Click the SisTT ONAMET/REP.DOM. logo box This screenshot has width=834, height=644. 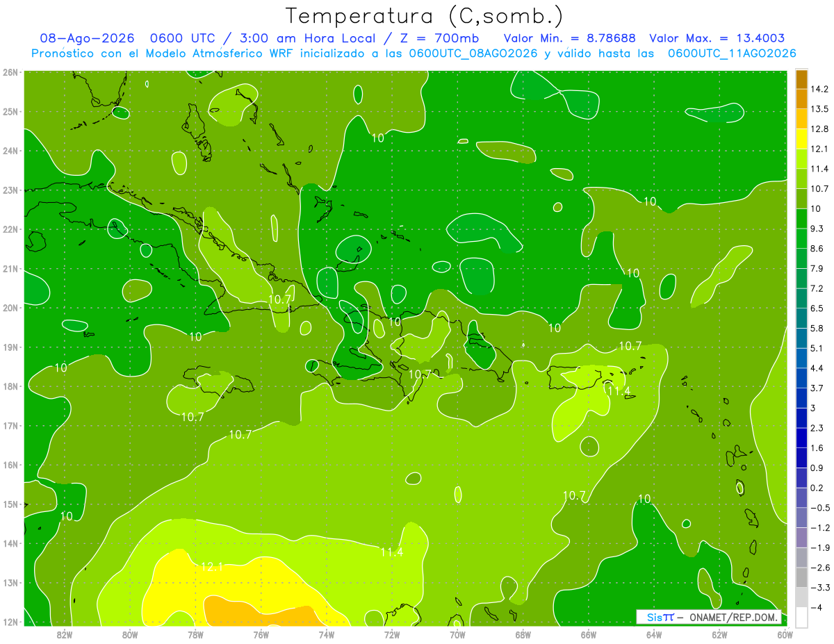[709, 617]
